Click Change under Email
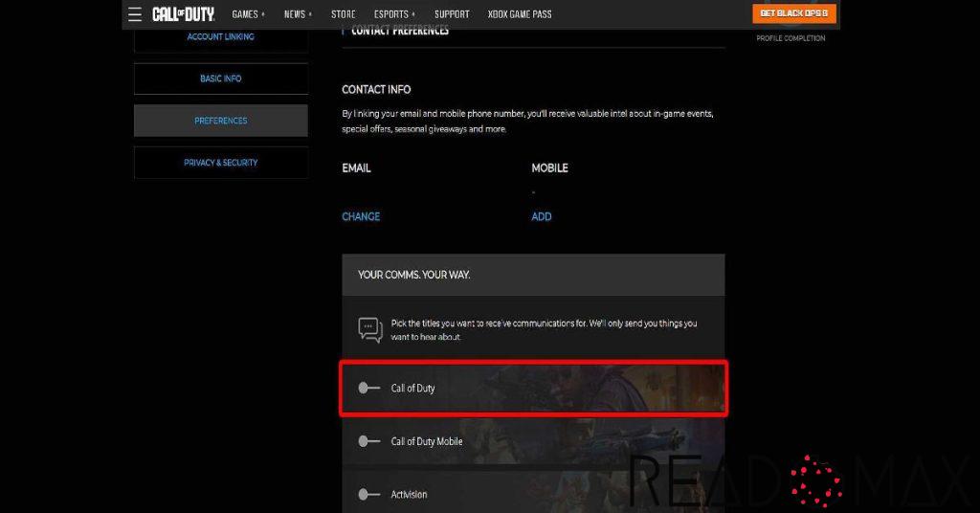The height and width of the screenshot is (513, 980). coord(361,216)
